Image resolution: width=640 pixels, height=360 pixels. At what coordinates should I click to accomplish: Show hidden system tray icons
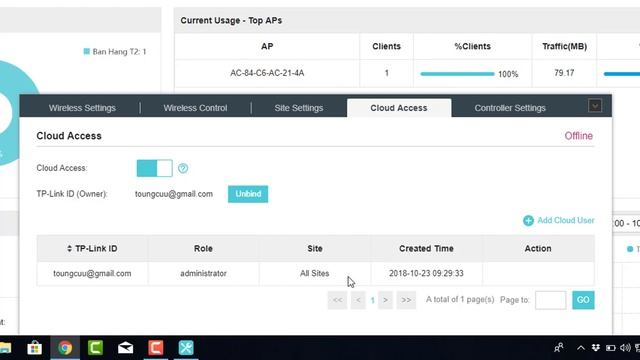[x=580, y=348]
